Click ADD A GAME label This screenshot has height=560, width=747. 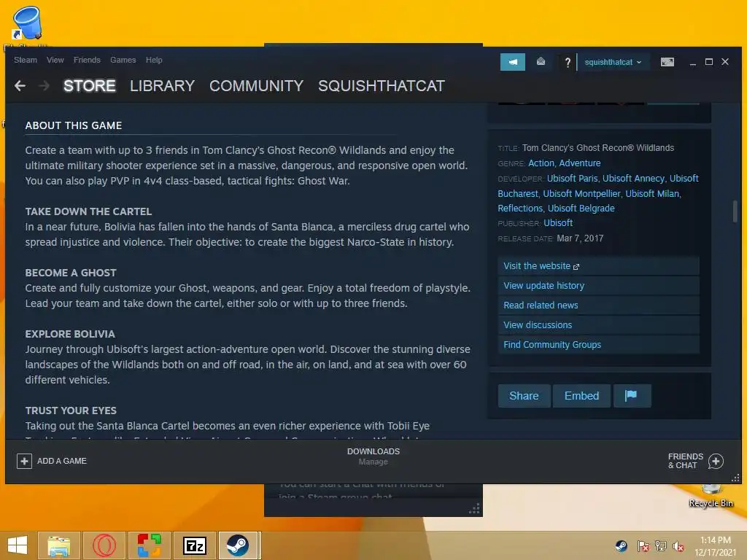(x=62, y=461)
